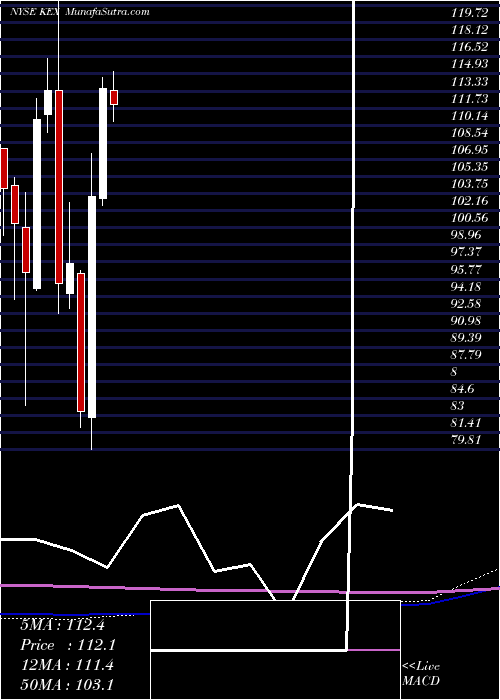Click the red candle bottoming near 83
Screen dimensions: 500x700
(x=81, y=342)
